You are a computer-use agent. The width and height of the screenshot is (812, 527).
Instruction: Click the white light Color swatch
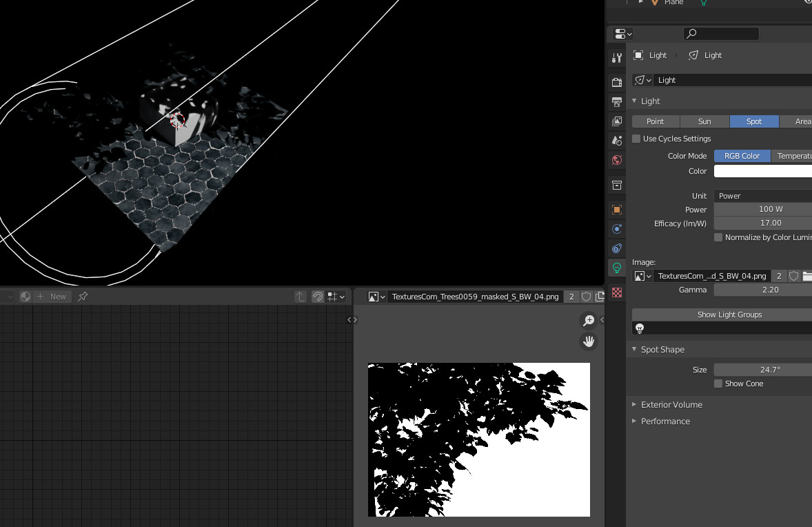pyautogui.click(x=762, y=171)
